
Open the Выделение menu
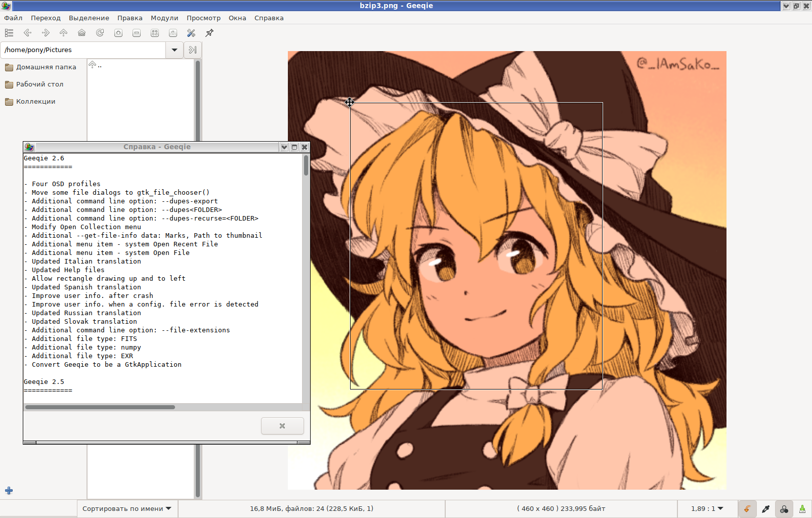point(89,18)
